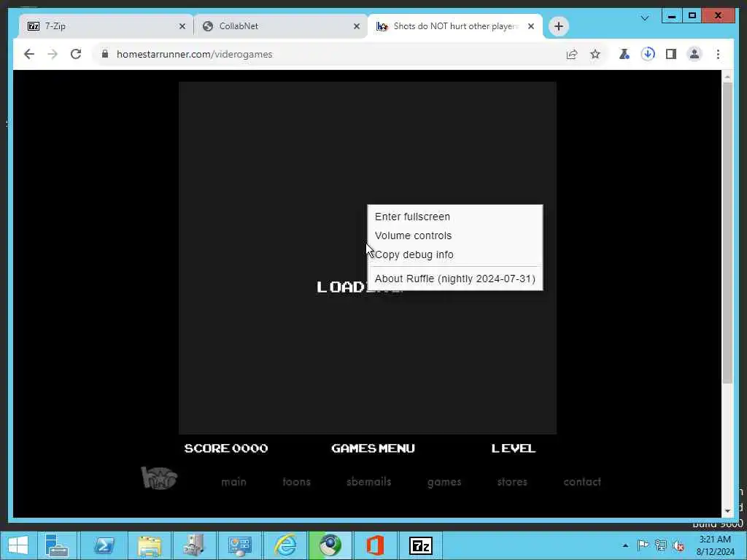The width and height of the screenshot is (747, 560).
Task: Launch Internet Explorer from taskbar
Action: pyautogui.click(x=285, y=545)
